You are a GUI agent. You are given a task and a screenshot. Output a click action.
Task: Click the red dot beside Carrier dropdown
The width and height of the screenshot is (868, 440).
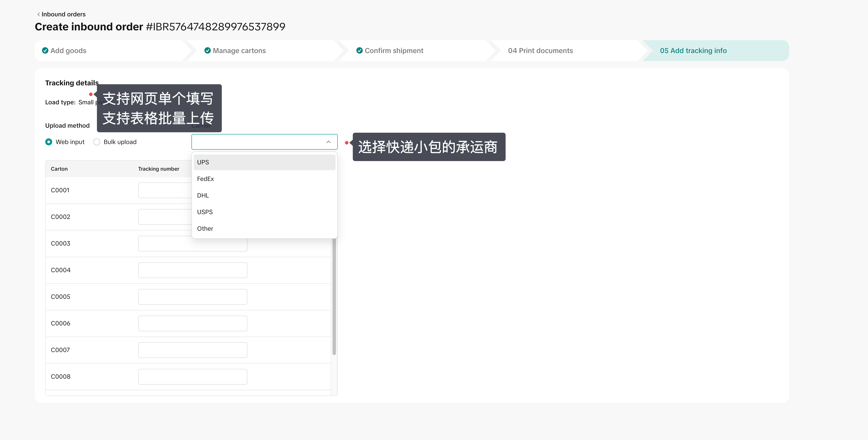[346, 143]
